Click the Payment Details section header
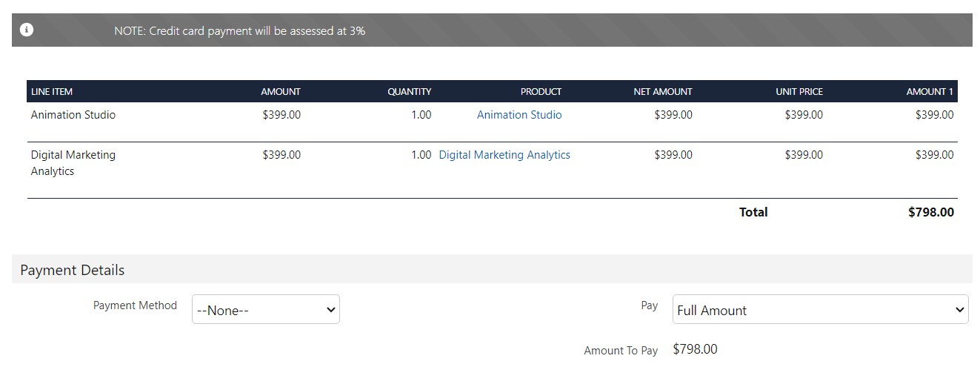 73,270
